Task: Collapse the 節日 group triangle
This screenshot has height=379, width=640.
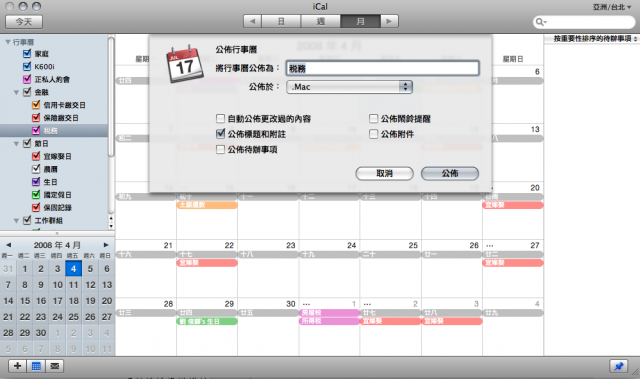Action: tap(16, 144)
